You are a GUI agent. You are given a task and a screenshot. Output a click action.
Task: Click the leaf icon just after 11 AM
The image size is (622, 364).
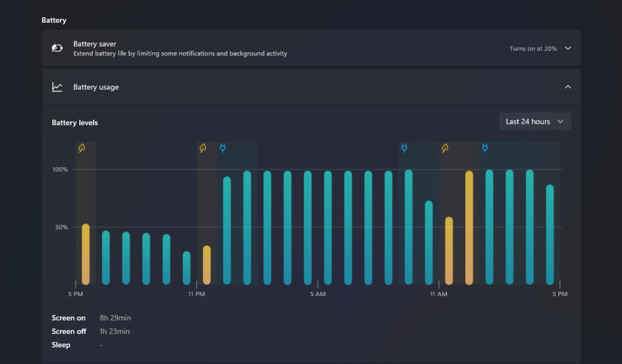(x=445, y=148)
